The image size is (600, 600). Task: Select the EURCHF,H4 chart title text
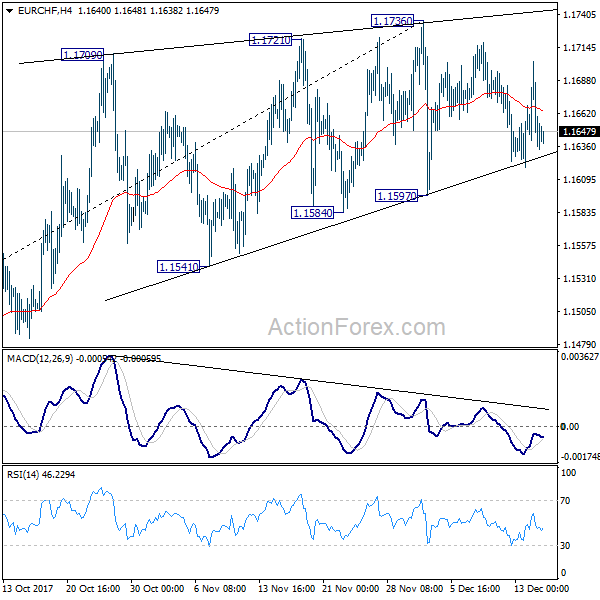(x=45, y=11)
